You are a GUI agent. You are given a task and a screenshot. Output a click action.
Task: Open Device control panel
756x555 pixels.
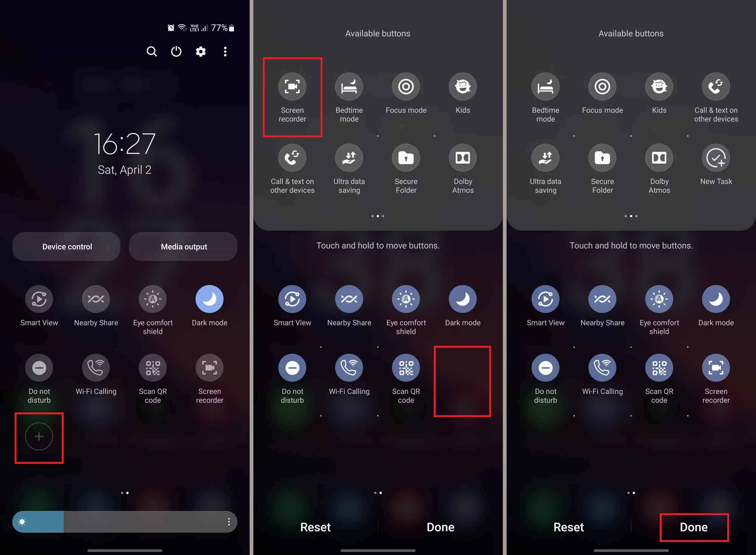67,247
